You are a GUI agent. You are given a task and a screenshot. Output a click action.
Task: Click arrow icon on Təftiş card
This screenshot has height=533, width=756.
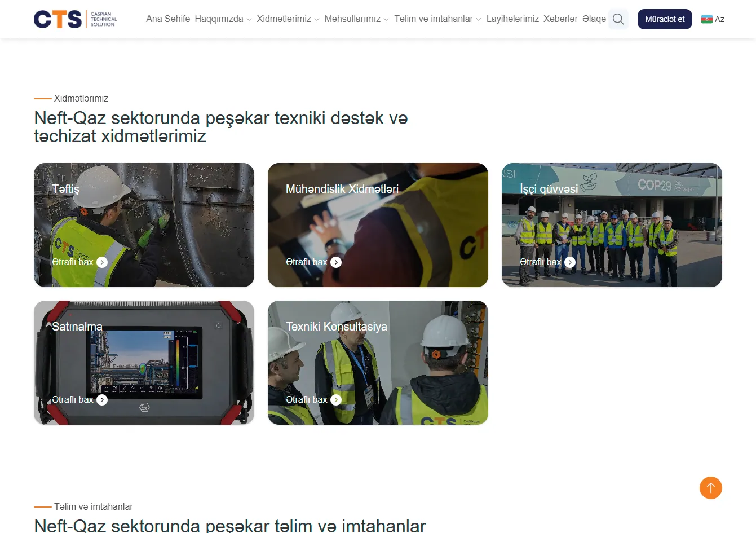[x=102, y=262]
